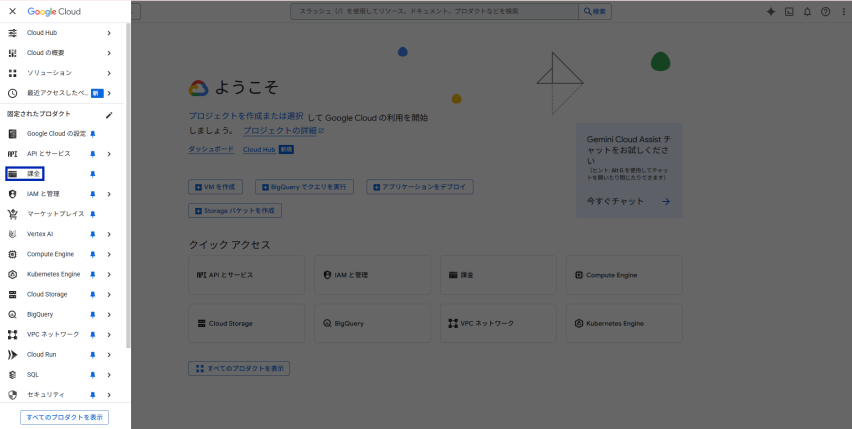Open the ダッシュボード link

point(211,149)
